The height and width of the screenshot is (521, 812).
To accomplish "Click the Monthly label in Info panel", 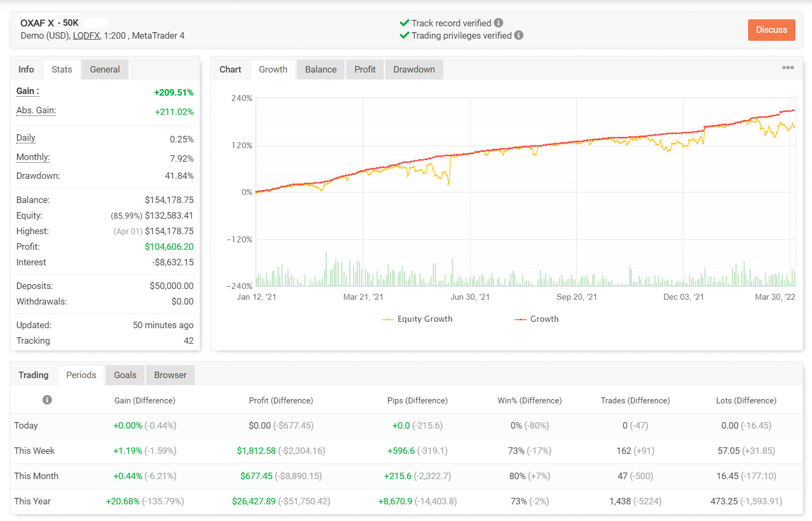I will [x=33, y=157].
